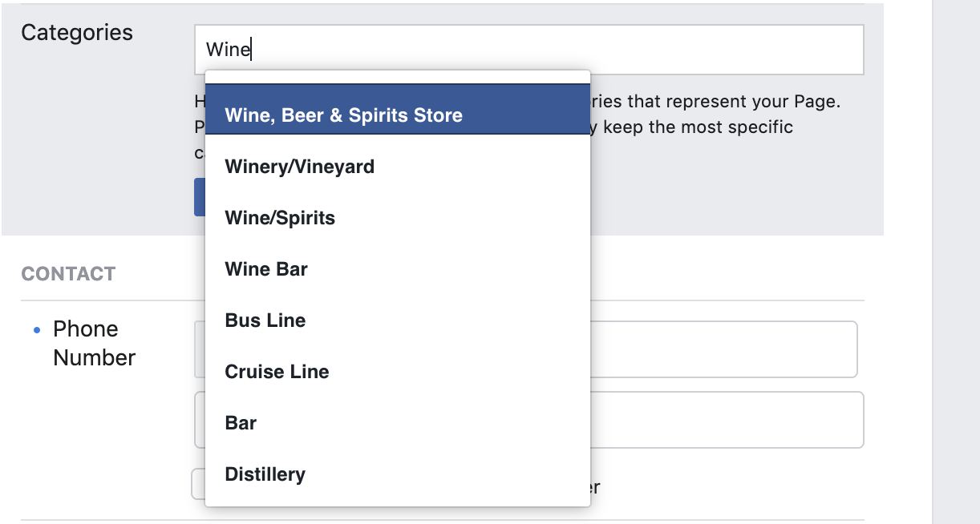The width and height of the screenshot is (980, 524).
Task: Click the lower Phone Number input box
Action: [x=727, y=420]
